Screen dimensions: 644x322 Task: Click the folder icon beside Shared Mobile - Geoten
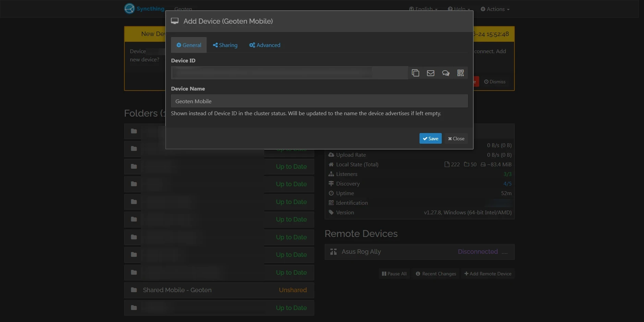(x=133, y=290)
